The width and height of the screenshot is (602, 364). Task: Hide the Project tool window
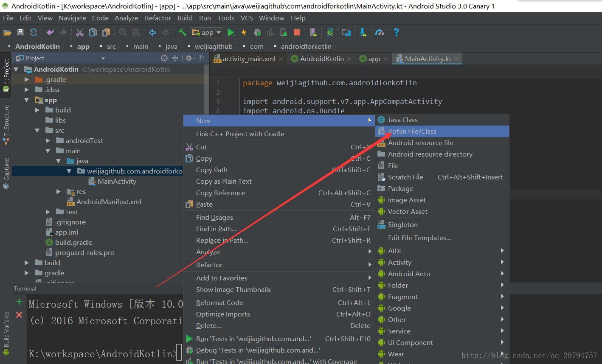pos(203,58)
